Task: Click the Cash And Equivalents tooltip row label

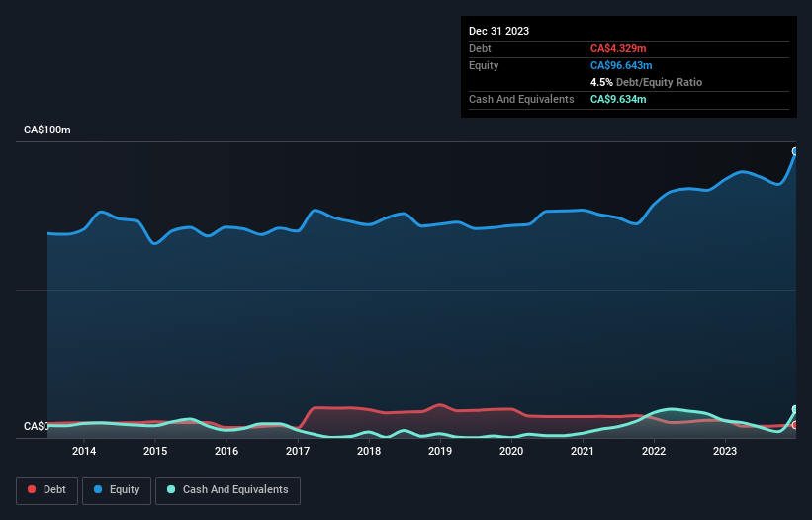Action: click(521, 99)
